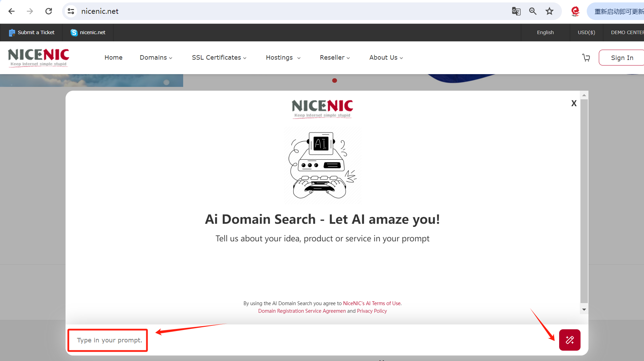Click the address bar URL nicenic.net
The image size is (644, 361).
click(x=100, y=11)
